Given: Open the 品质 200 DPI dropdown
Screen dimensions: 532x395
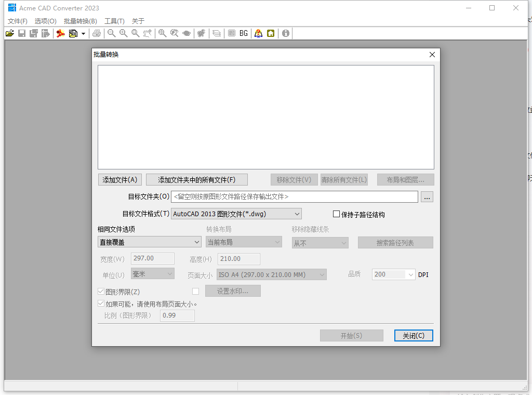Looking at the screenshot, I should (394, 274).
